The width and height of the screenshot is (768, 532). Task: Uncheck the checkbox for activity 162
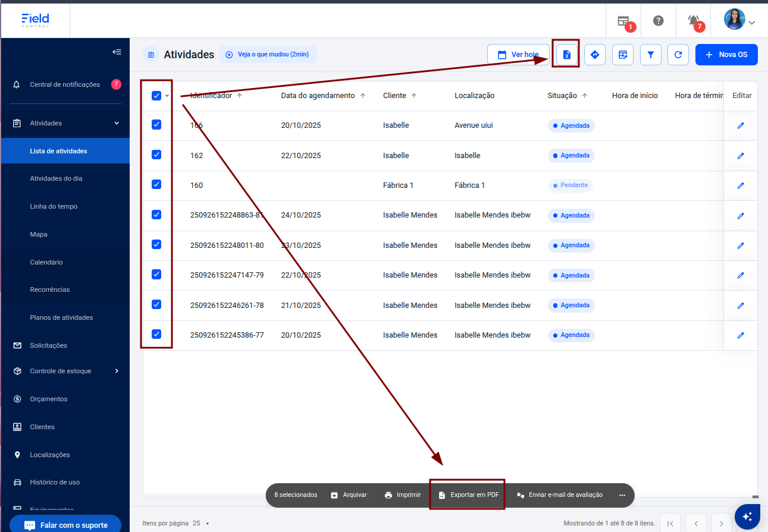(x=156, y=155)
